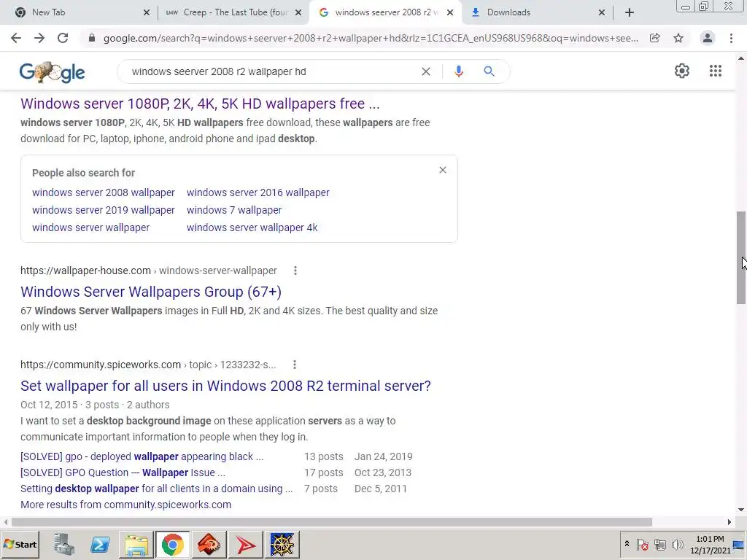Open Server Manager from taskbar

(x=64, y=544)
